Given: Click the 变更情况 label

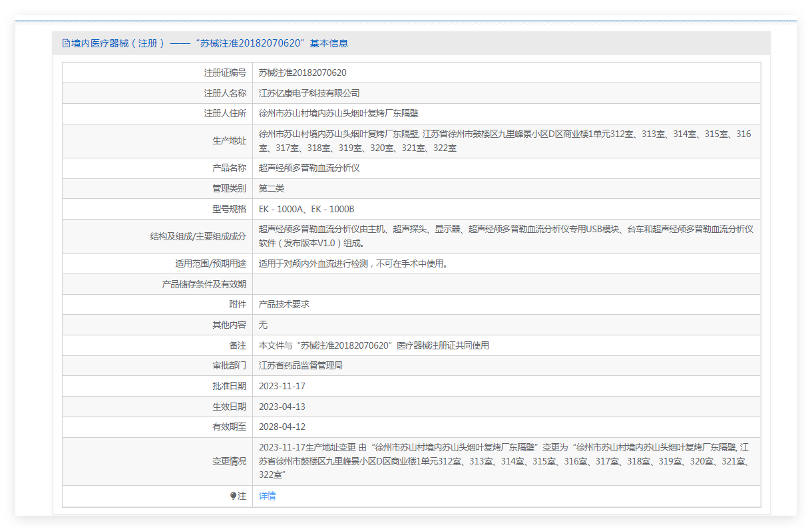Looking at the screenshot, I should point(229,461).
